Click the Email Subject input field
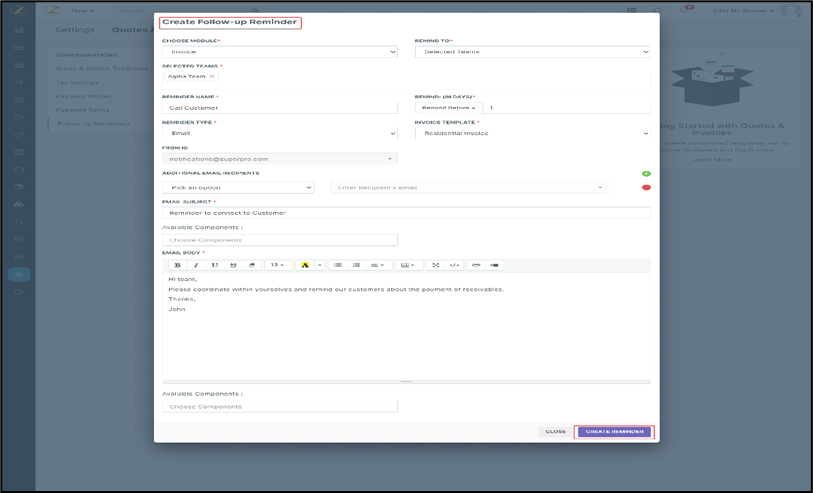Screen dimensions: 813x493 406,213
